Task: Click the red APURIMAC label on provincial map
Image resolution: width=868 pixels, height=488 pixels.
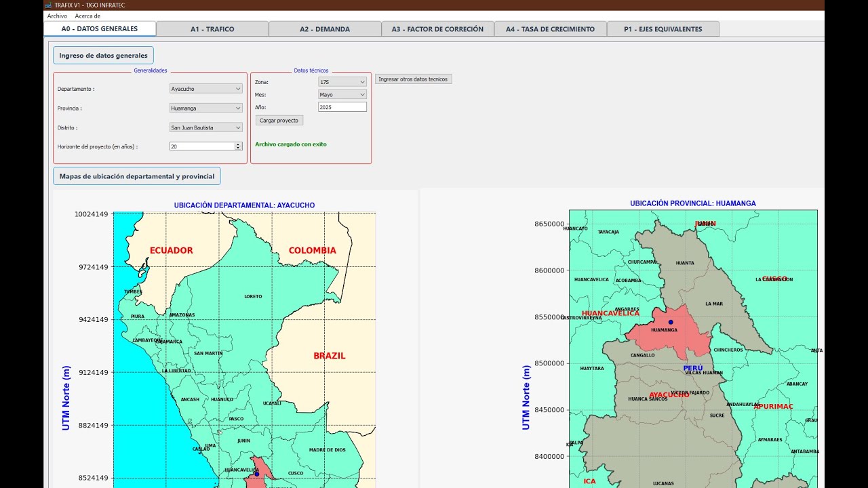Action: tap(774, 407)
